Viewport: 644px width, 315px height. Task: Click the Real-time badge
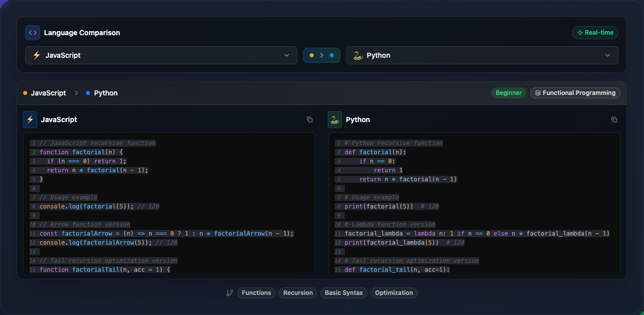coord(595,33)
